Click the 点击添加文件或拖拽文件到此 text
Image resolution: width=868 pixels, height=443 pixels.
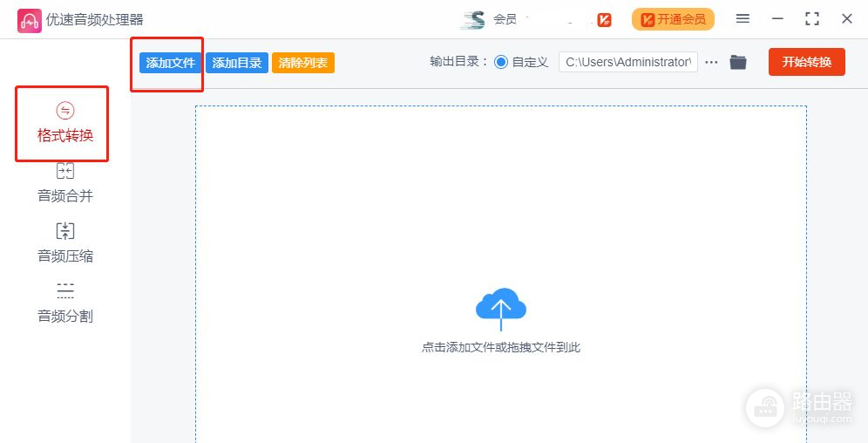pyautogui.click(x=501, y=347)
